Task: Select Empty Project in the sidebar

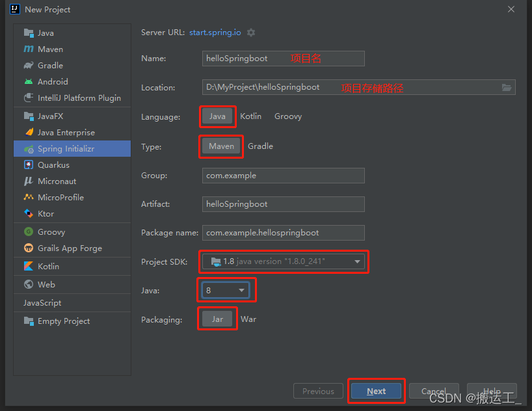Action: 72,321
